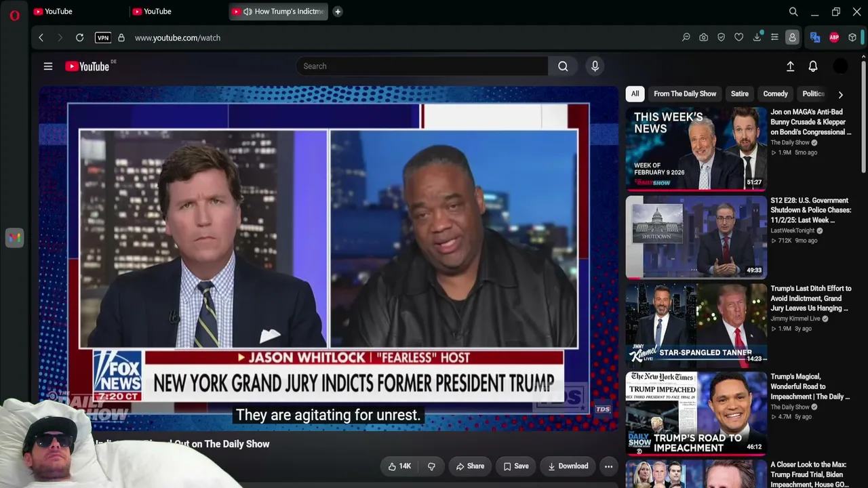The image size is (868, 488).
Task: Open the browser profile account icon
Action: point(792,38)
